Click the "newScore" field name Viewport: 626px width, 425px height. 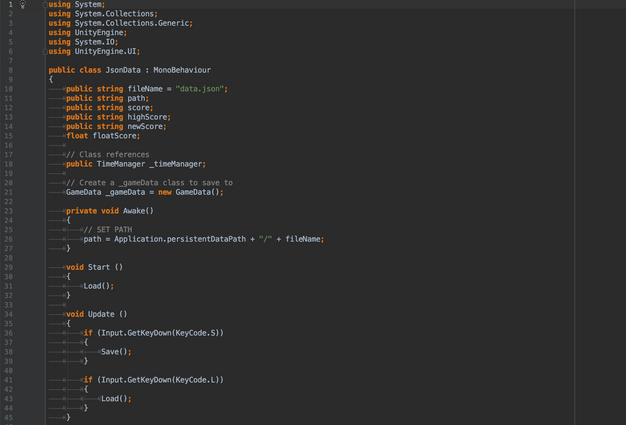point(145,127)
